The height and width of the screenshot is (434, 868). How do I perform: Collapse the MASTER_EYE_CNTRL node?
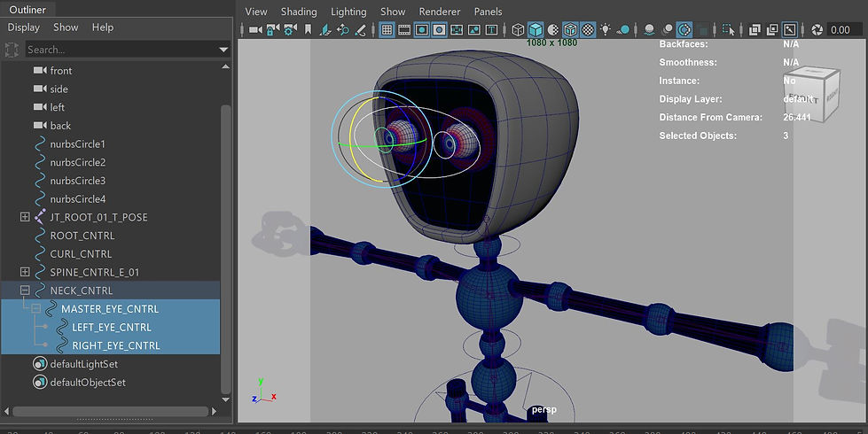point(36,308)
